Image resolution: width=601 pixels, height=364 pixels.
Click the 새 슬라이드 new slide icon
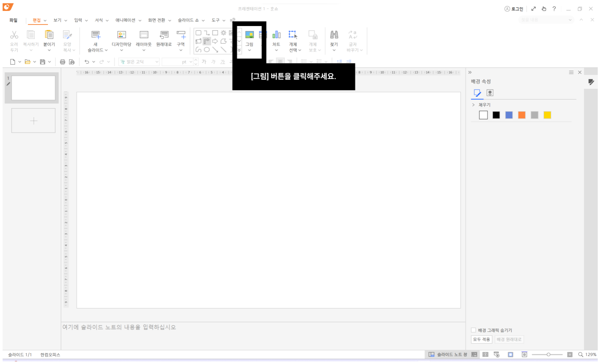click(96, 35)
